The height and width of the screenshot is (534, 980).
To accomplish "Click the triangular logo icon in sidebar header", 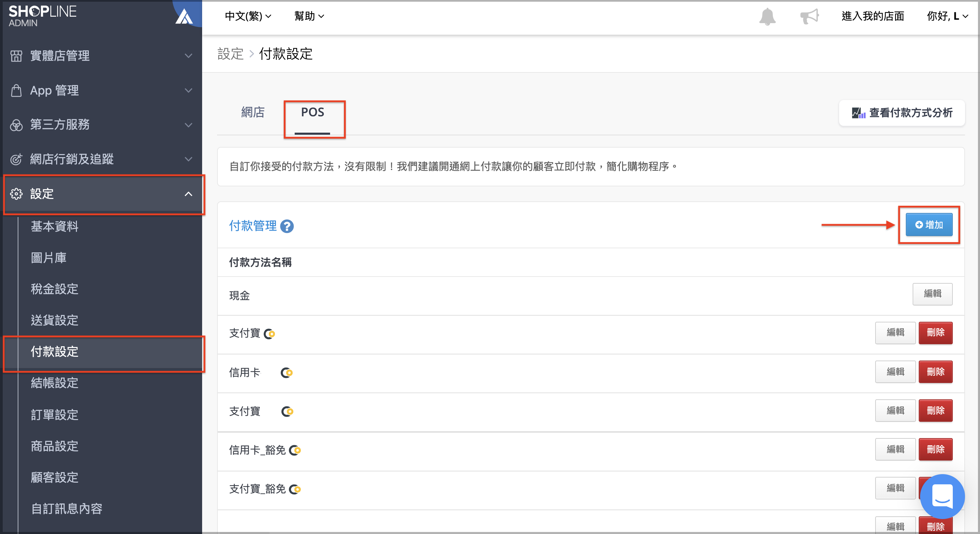I will (184, 16).
